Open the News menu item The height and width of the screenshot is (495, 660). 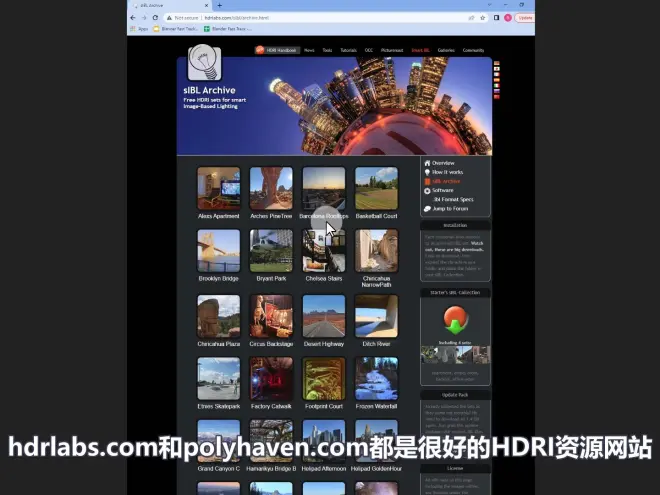point(309,50)
